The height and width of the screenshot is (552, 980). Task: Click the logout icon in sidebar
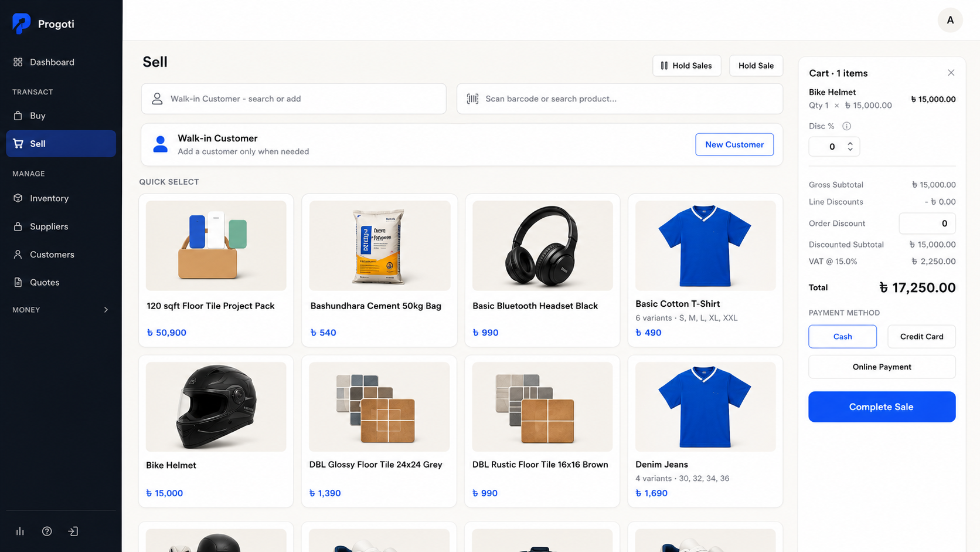[x=73, y=531]
